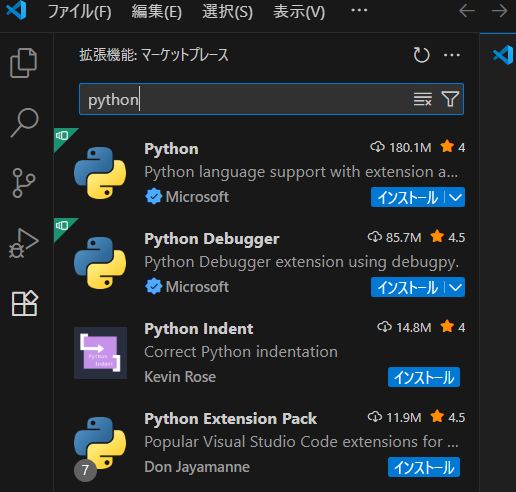Image resolution: width=516 pixels, height=492 pixels.
Task: Click the 4 star rating of Python Indent
Action: 452,327
